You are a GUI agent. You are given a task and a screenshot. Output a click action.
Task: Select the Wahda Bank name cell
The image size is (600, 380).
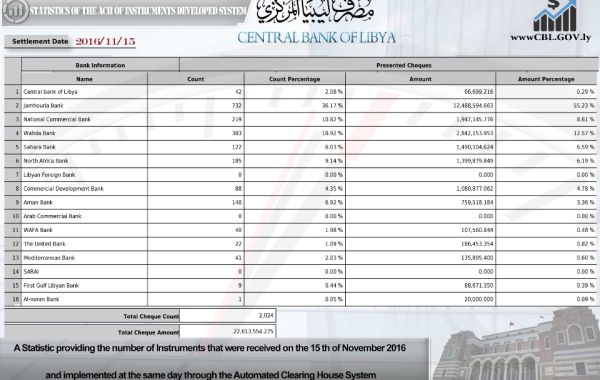pos(84,133)
